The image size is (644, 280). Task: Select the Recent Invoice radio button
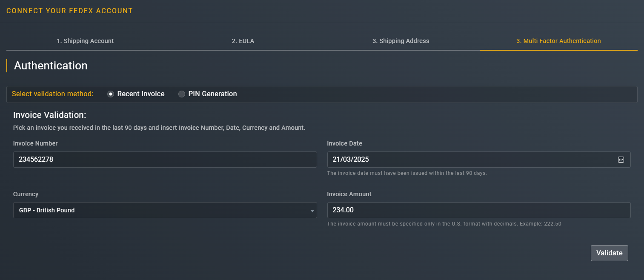(111, 94)
